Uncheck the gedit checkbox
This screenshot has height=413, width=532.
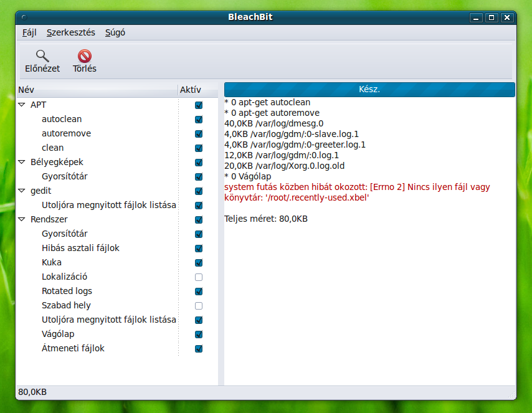pos(199,191)
